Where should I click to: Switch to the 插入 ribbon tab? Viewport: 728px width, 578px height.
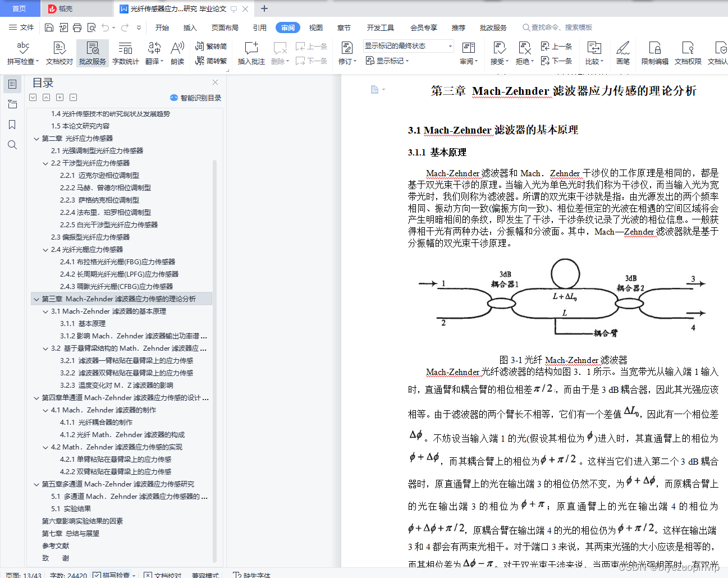(190, 27)
